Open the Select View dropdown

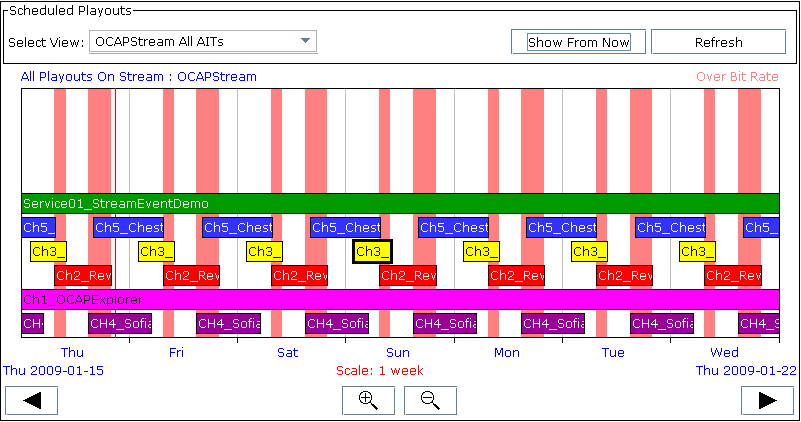pos(203,41)
